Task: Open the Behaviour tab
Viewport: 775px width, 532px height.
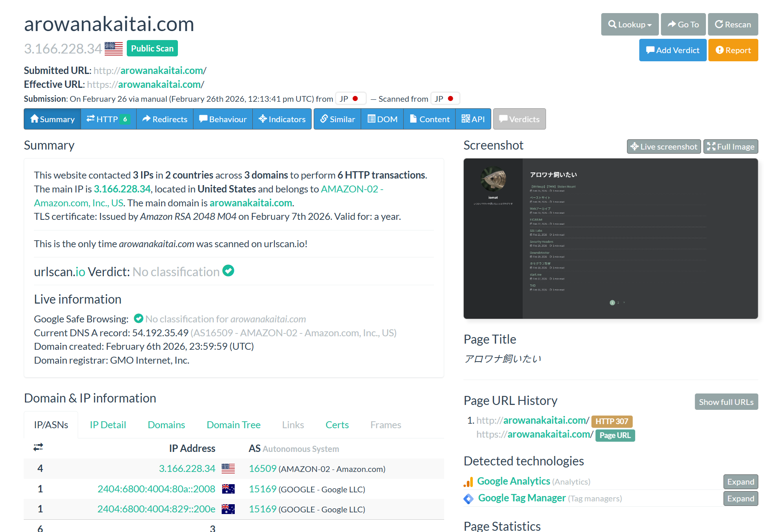Action: point(222,119)
